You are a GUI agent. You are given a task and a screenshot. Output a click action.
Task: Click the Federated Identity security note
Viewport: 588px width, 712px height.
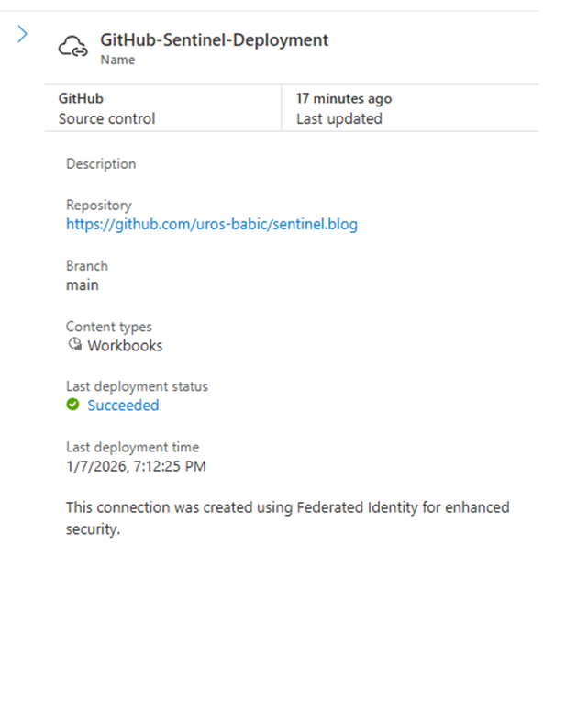tap(287, 517)
